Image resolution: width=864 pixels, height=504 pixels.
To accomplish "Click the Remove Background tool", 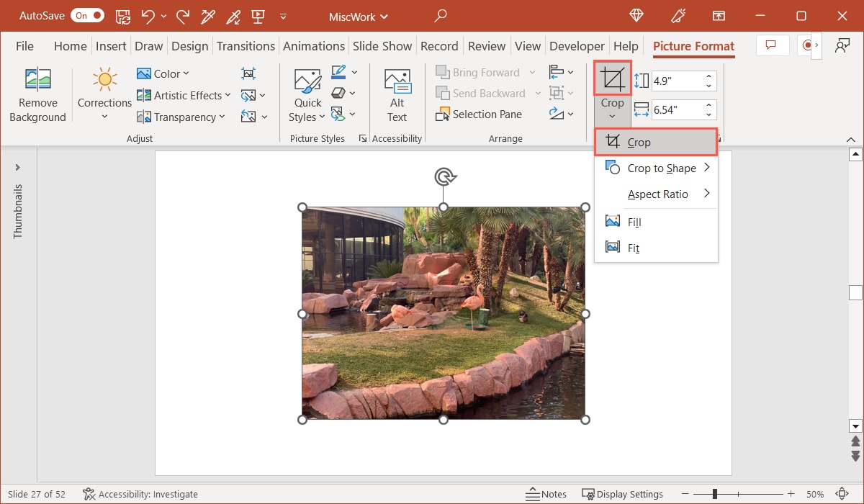I will pyautogui.click(x=37, y=94).
